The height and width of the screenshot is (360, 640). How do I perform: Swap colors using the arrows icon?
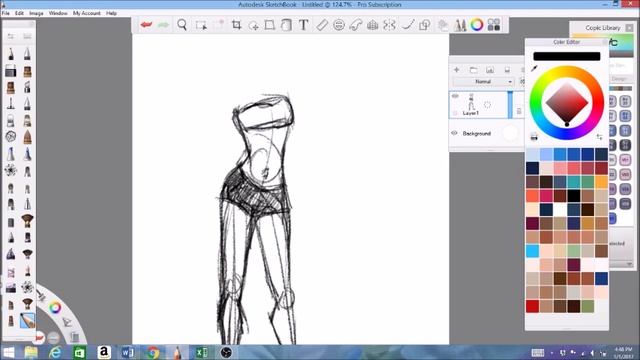599,137
